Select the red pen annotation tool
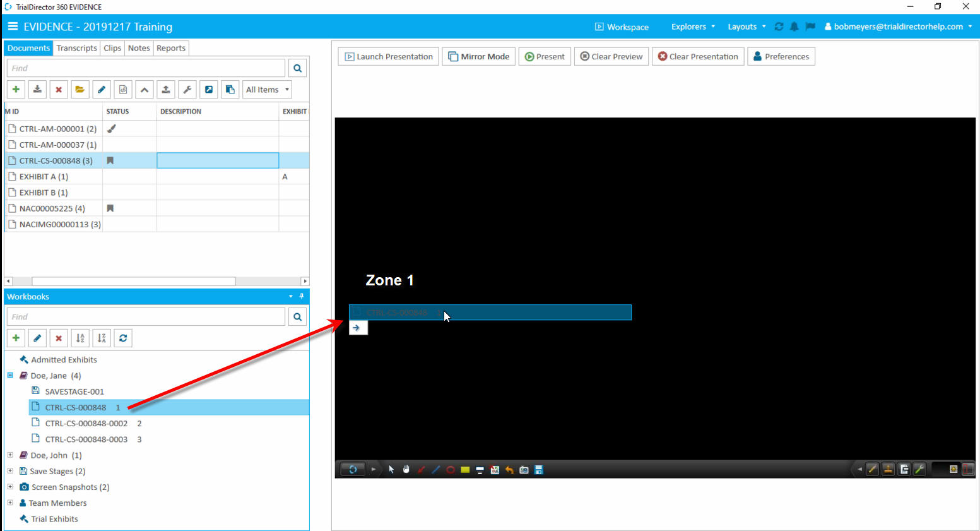The height and width of the screenshot is (531, 980). [x=422, y=470]
